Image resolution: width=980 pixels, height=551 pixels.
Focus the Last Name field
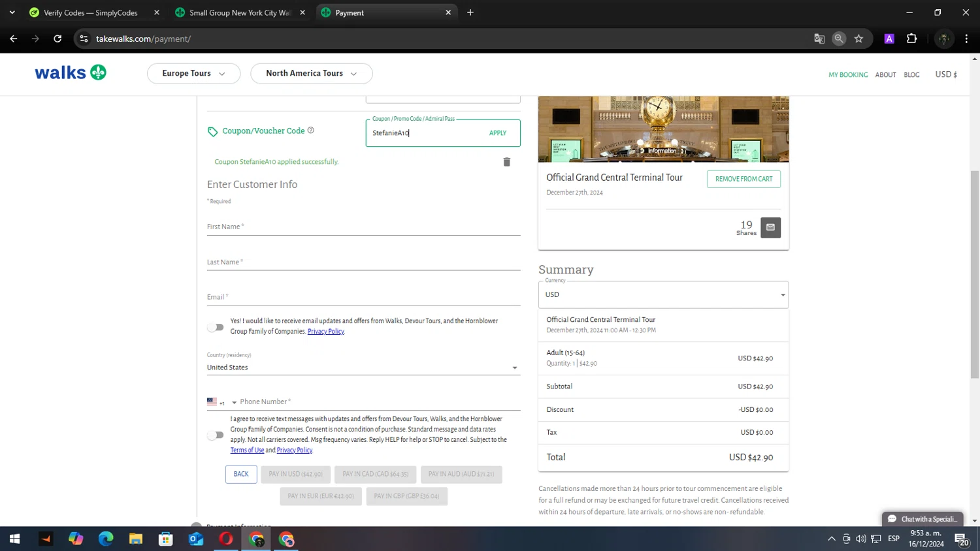point(363,262)
